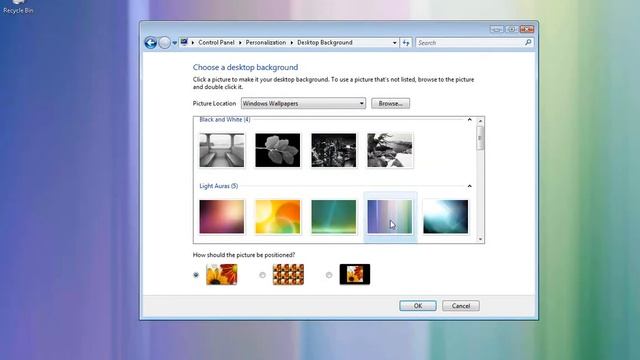Select the black and white coastal trees wallpaper
Viewport: 640px width, 360px height.
pos(390,150)
